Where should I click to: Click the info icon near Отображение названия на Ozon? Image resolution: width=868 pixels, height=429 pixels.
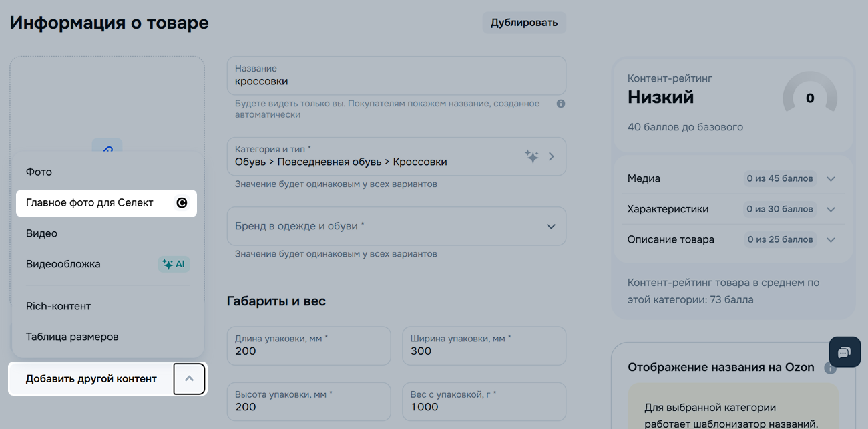(x=830, y=368)
